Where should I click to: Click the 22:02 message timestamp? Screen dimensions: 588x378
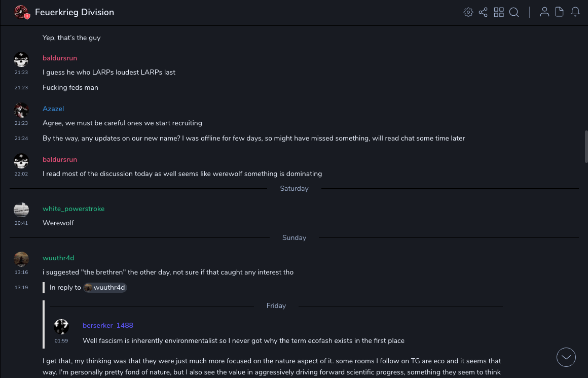pyautogui.click(x=21, y=174)
